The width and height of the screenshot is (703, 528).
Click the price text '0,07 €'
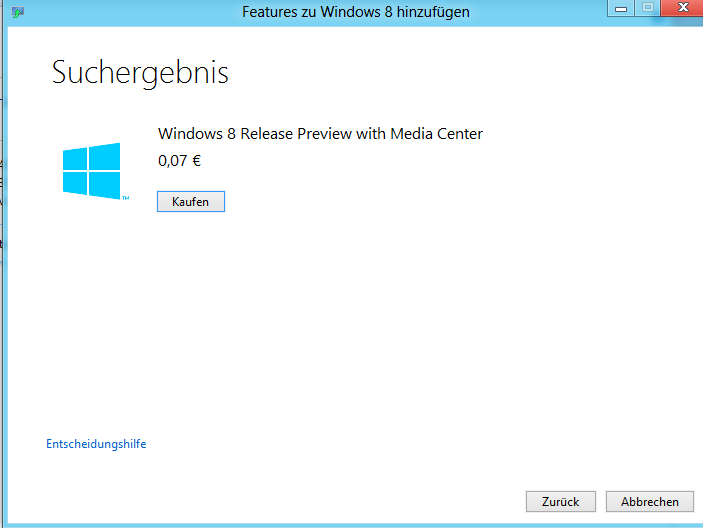tap(179, 160)
